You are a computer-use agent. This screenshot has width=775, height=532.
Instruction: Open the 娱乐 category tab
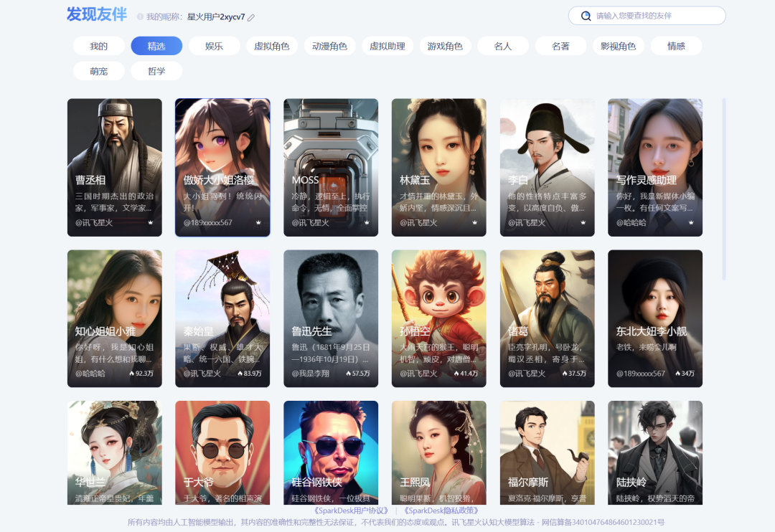click(214, 46)
